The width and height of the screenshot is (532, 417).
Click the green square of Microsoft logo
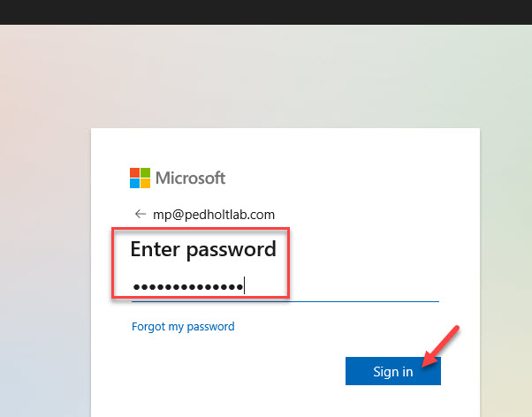point(145,172)
